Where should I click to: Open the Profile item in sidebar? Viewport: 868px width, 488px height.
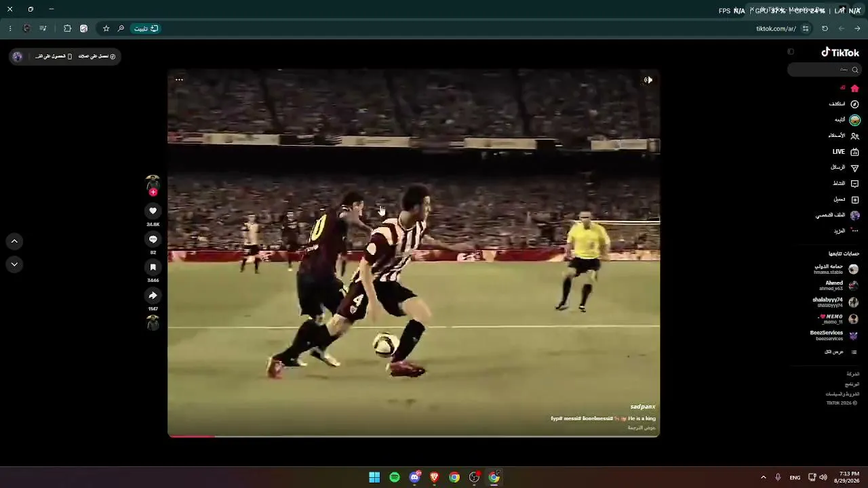pyautogui.click(x=837, y=216)
